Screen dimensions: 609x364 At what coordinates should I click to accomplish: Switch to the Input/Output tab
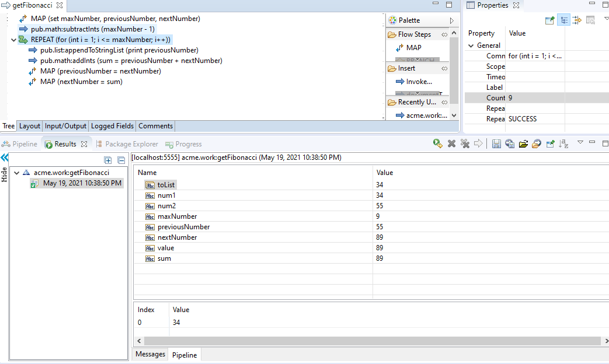click(65, 126)
